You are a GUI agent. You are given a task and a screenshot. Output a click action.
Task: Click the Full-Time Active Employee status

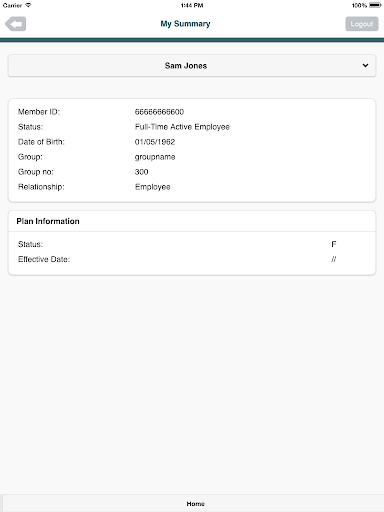coord(182,127)
